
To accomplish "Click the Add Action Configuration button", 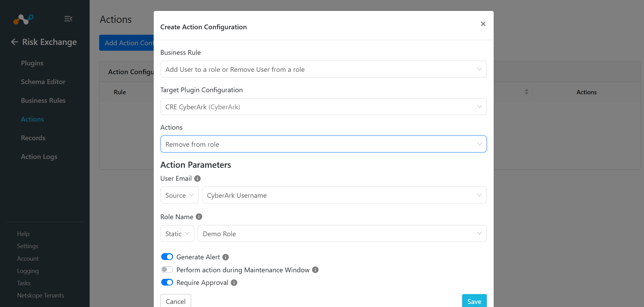I will (126, 43).
